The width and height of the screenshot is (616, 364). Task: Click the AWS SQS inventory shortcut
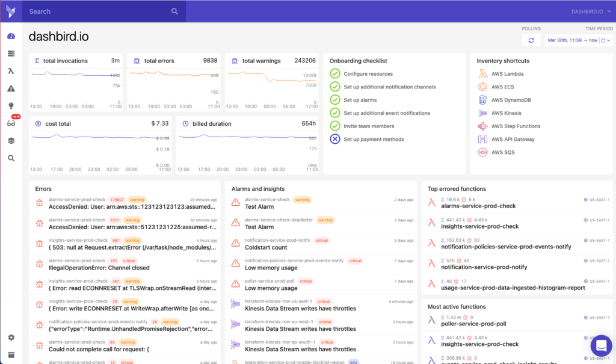pyautogui.click(x=504, y=152)
